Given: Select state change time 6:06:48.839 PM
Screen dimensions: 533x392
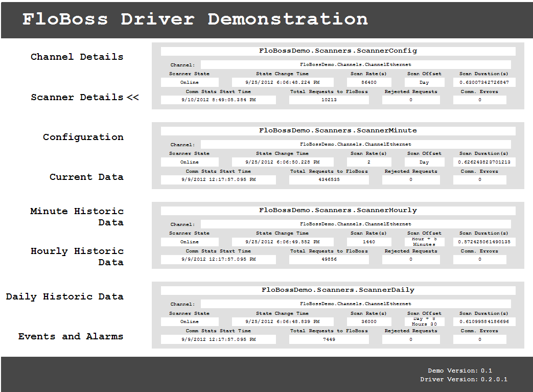Looking at the screenshot, I should (283, 321).
